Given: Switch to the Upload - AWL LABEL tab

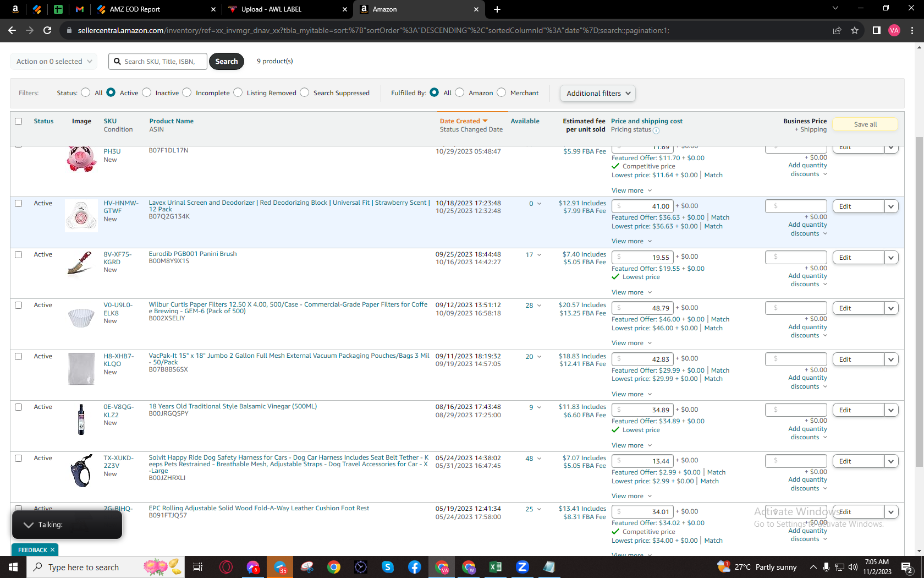Looking at the screenshot, I should point(287,9).
